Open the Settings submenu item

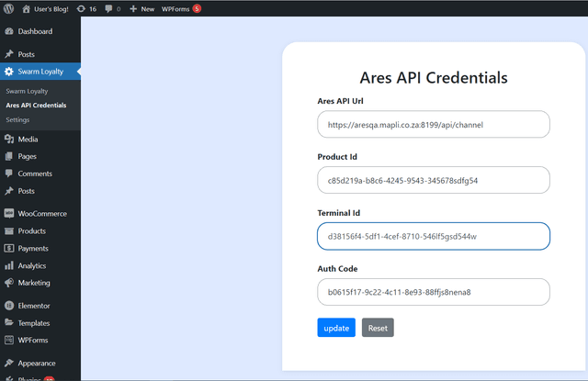[x=17, y=120]
